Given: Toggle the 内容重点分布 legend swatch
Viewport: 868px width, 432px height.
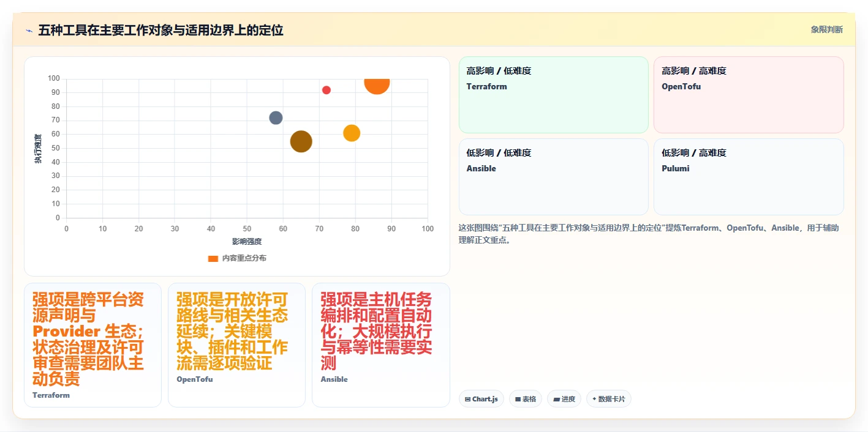Looking at the screenshot, I should tap(213, 258).
